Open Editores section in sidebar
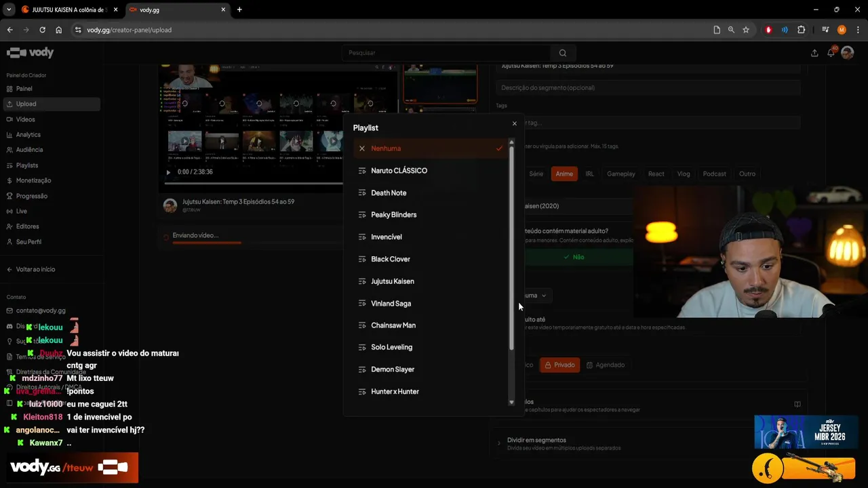 tap(52, 226)
